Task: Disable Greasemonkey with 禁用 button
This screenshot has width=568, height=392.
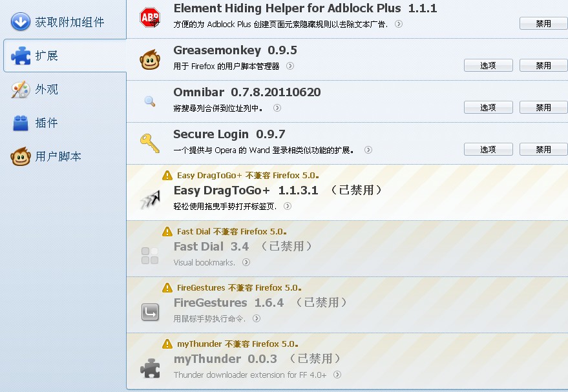Action: (x=543, y=65)
